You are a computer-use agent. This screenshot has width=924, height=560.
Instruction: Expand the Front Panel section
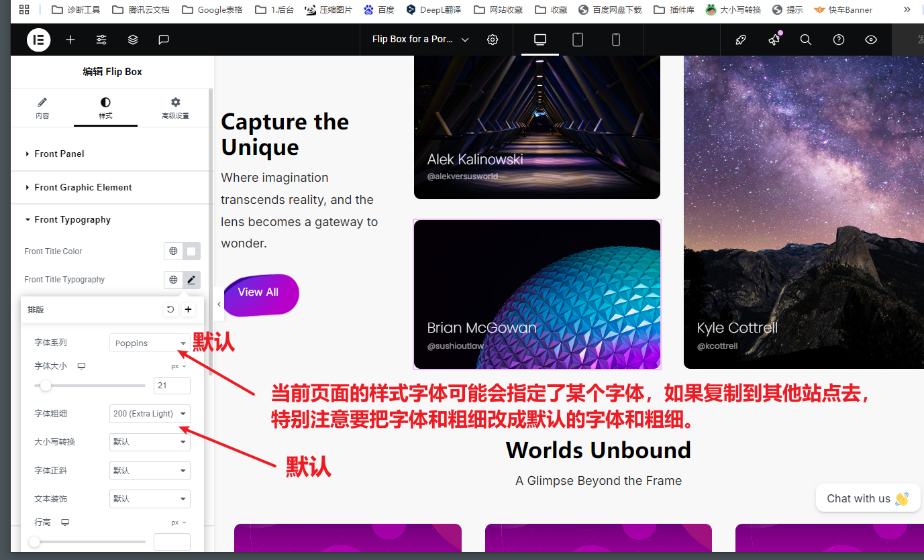point(60,154)
